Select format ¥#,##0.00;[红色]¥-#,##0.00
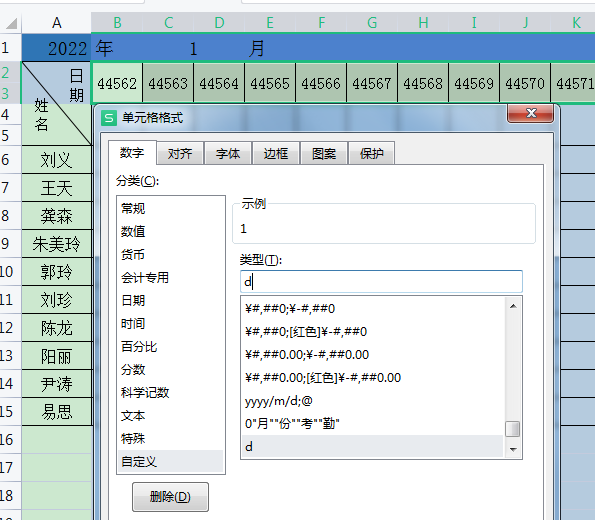This screenshot has height=520, width=595. [373, 378]
